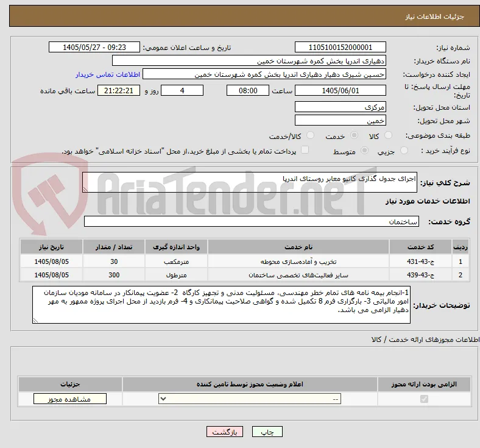The width and height of the screenshot is (480, 448).
Task: Click the واحد اندازه گیری column header
Action: point(176,247)
